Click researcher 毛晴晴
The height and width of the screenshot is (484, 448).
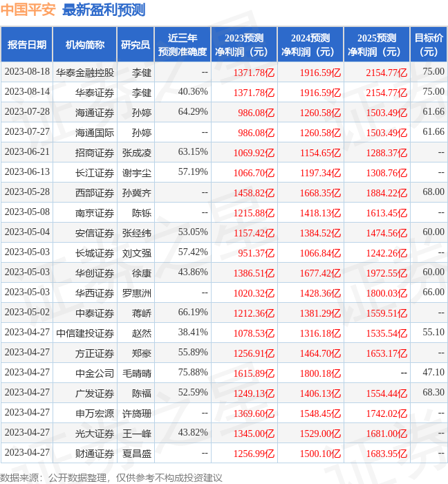pyautogui.click(x=137, y=373)
